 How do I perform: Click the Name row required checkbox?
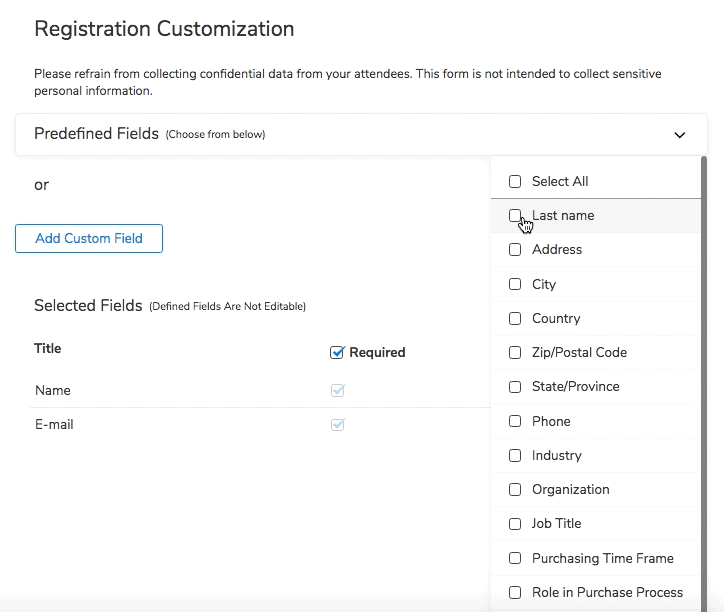point(338,391)
